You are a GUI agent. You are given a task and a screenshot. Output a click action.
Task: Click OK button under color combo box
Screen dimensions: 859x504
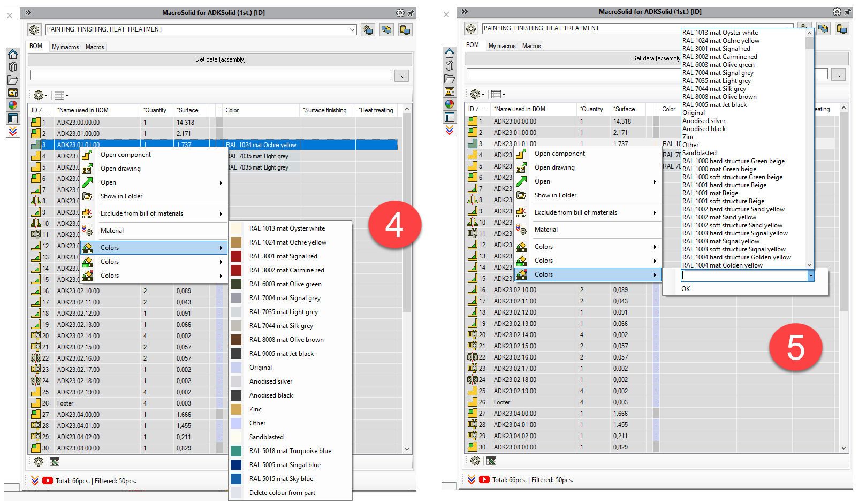[686, 289]
